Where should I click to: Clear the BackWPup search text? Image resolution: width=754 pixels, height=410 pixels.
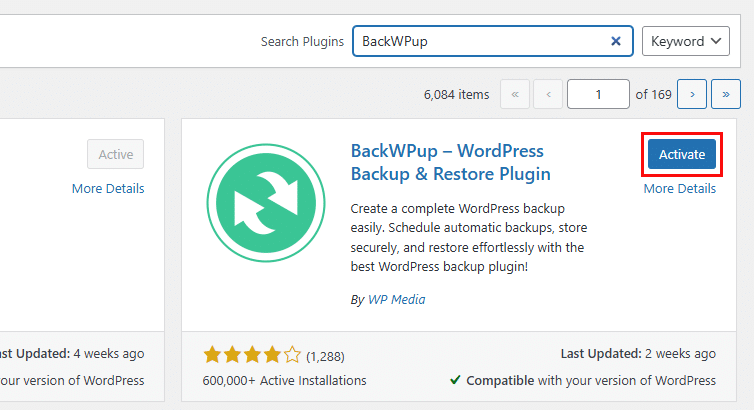point(616,41)
